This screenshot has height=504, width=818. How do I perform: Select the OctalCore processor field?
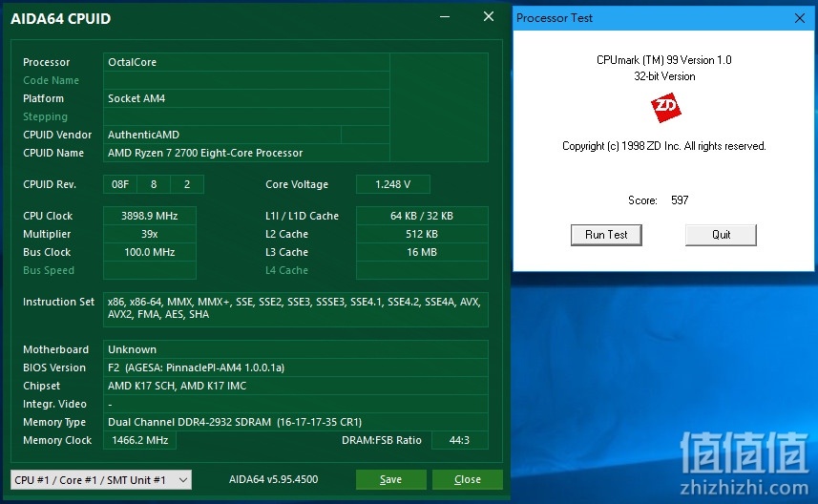[246, 62]
